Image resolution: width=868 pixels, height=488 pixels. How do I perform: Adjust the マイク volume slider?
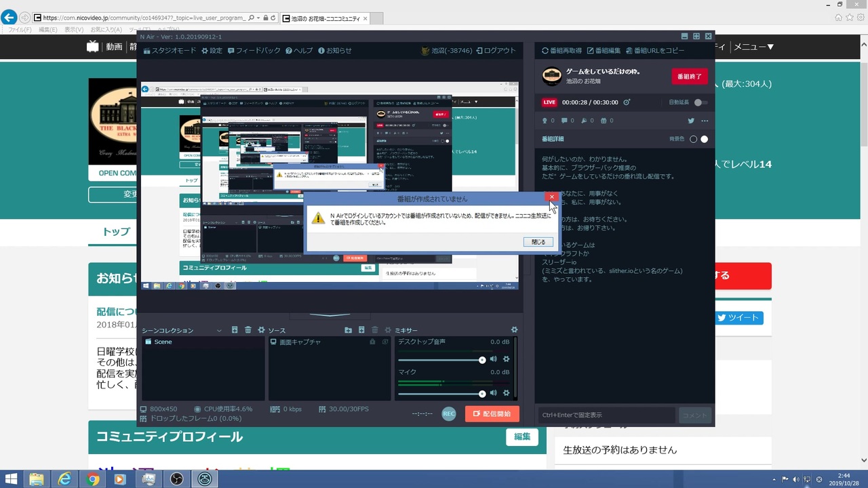(441, 393)
